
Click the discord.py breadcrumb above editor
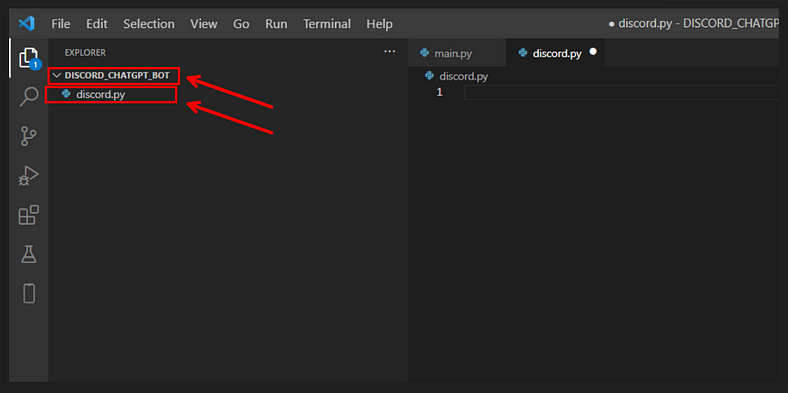[463, 76]
